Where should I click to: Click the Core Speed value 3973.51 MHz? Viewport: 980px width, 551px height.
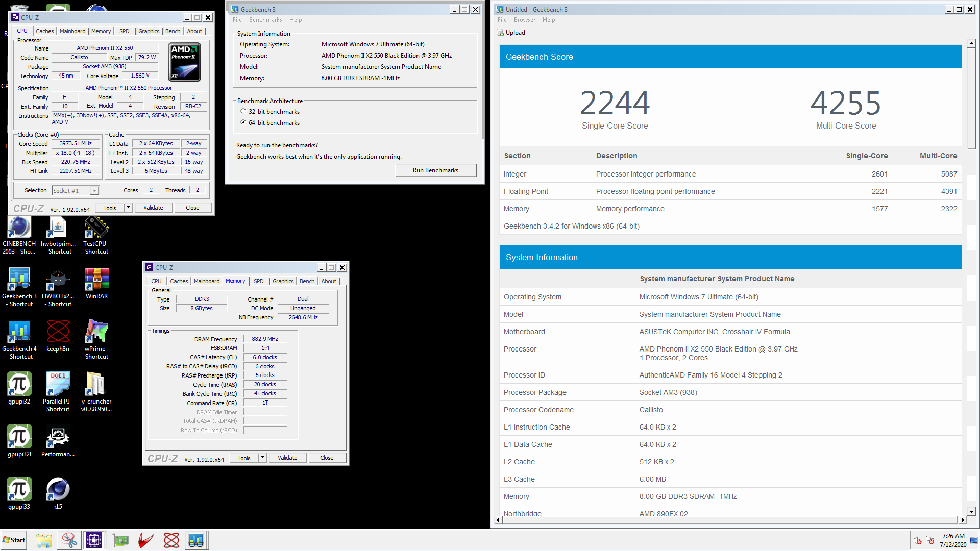[x=76, y=144]
